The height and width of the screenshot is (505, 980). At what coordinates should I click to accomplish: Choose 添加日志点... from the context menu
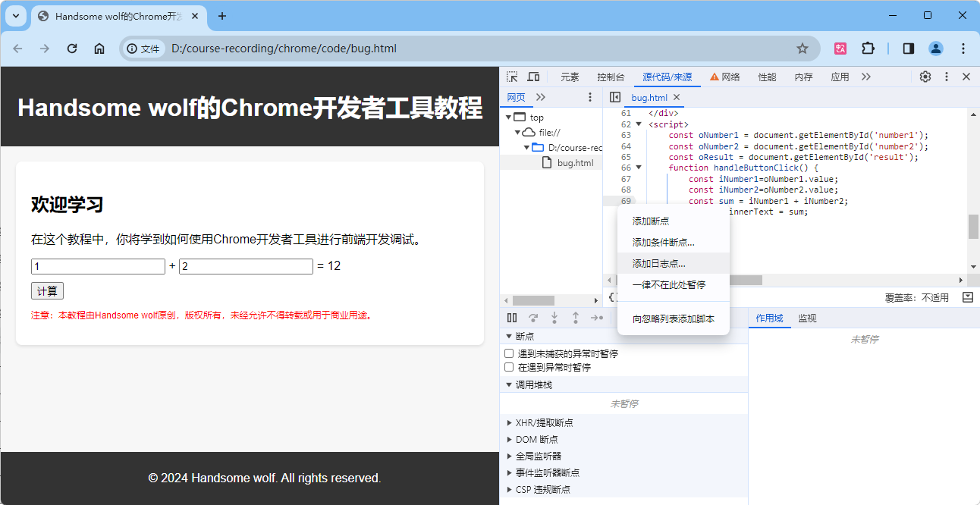674,264
